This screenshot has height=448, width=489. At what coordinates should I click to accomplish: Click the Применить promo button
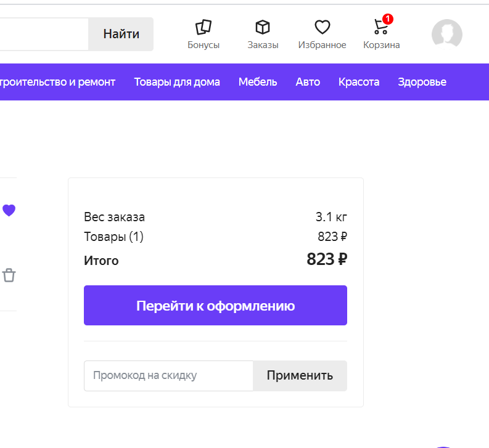click(x=300, y=376)
